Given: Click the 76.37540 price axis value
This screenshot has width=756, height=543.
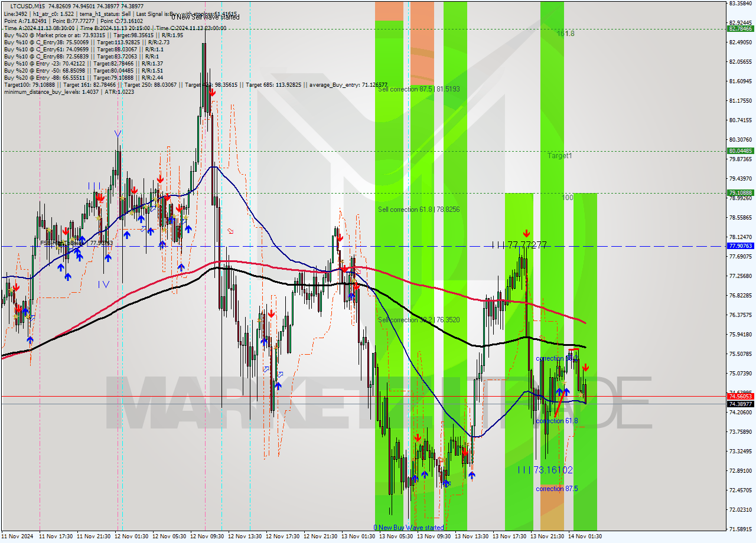Looking at the screenshot, I should pyautogui.click(x=740, y=315).
